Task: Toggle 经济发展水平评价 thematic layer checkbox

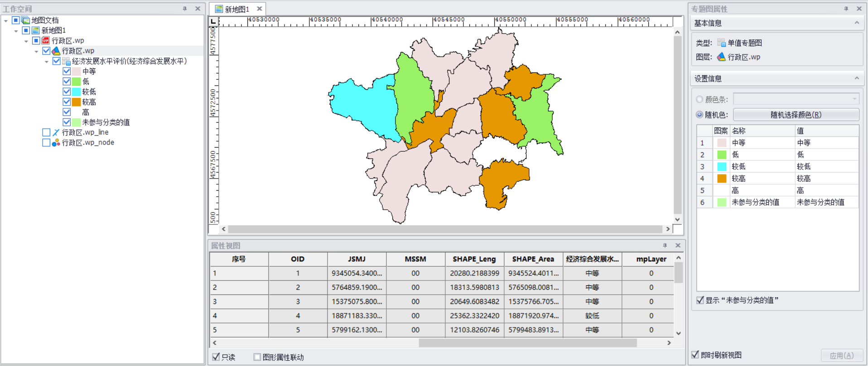Action: pos(57,61)
